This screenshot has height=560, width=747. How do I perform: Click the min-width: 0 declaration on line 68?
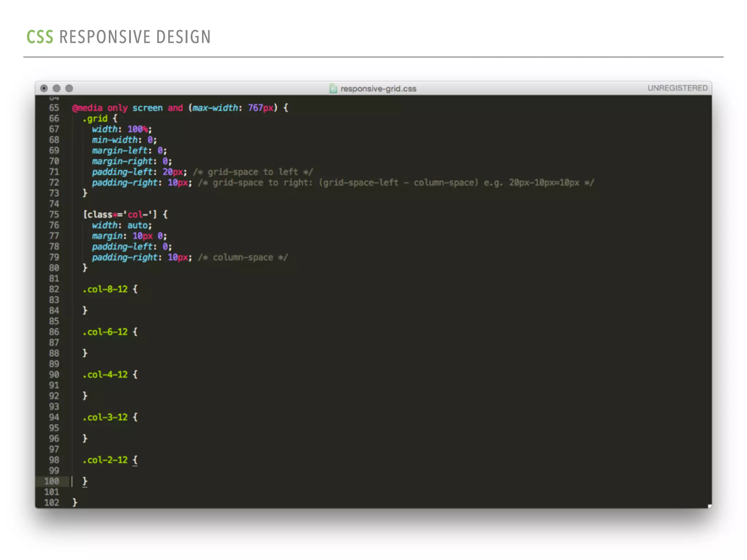(124, 140)
